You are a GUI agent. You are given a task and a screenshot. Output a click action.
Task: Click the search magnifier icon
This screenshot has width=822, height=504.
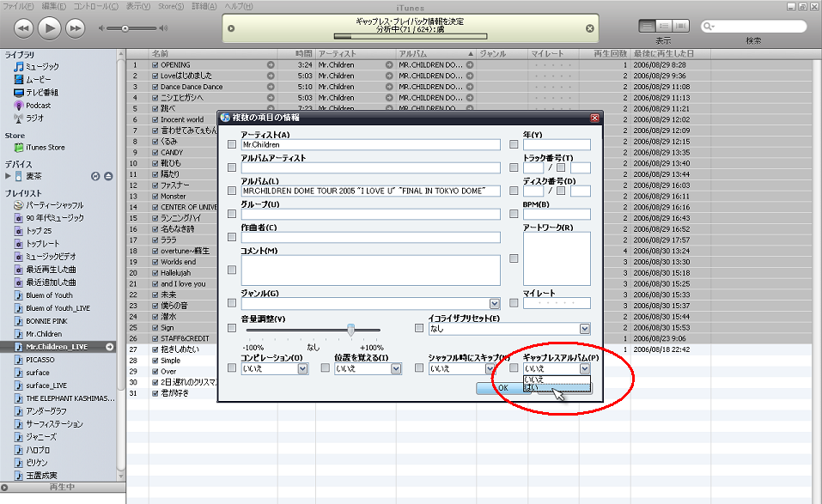tap(709, 27)
